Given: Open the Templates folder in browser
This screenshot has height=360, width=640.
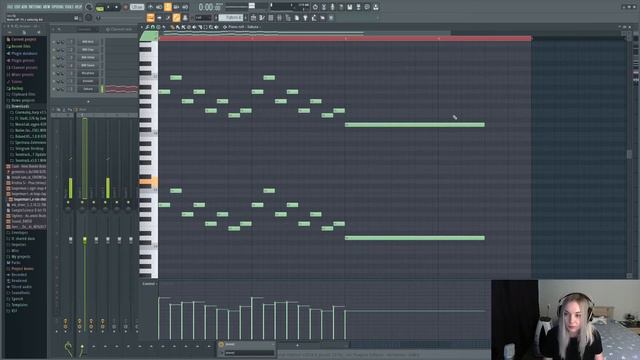Looking at the screenshot, I should pos(19,305).
